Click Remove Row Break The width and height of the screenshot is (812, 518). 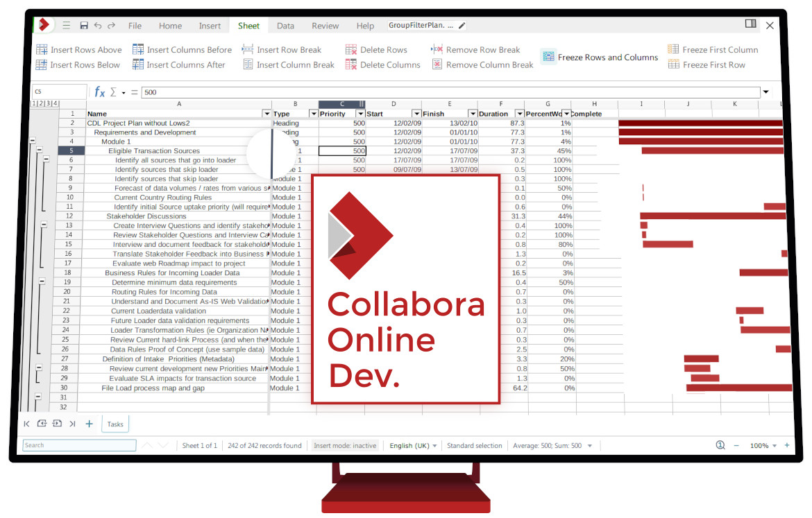pos(475,50)
